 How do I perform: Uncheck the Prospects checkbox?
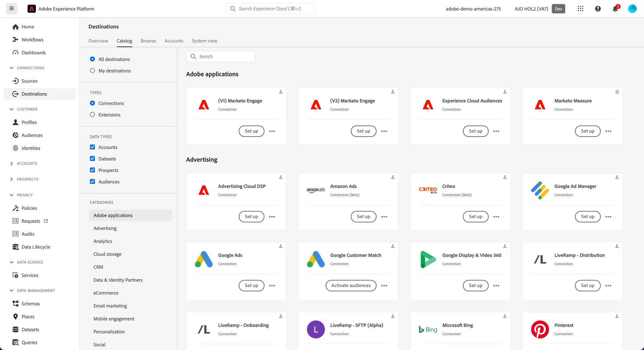[x=92, y=170]
